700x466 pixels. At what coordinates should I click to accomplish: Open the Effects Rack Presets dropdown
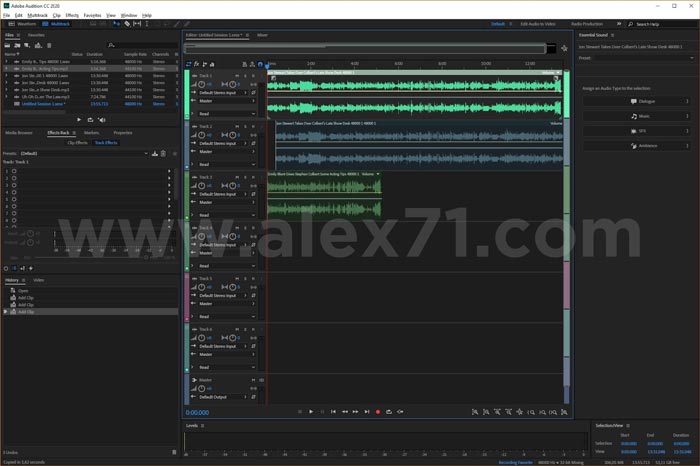[x=84, y=154]
